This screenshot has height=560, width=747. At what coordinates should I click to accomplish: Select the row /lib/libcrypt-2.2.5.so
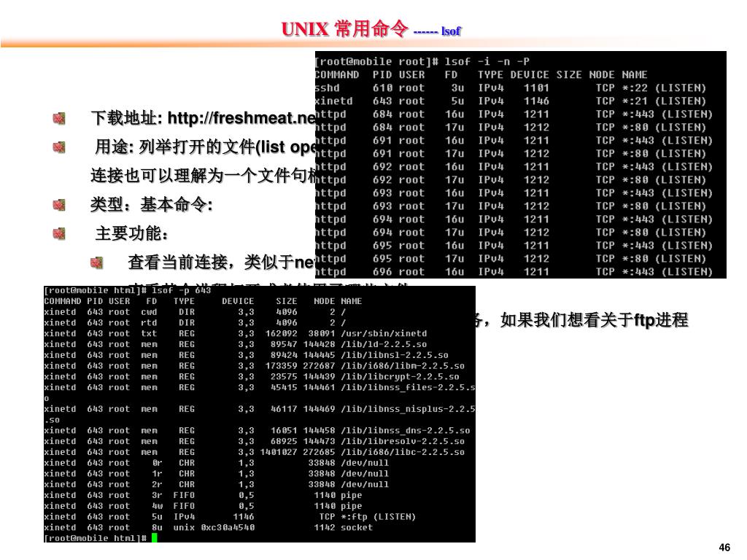point(252,377)
